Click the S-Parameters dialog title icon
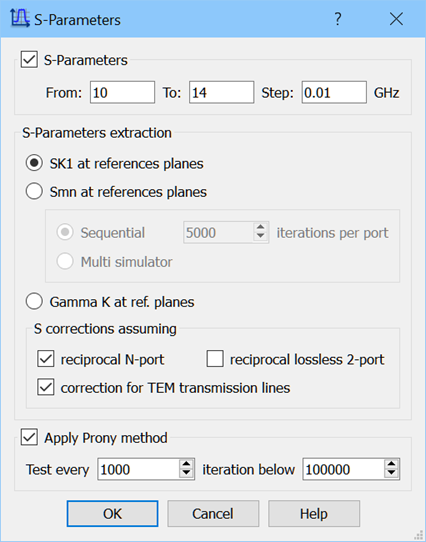This screenshot has height=542, width=426. coord(20,18)
